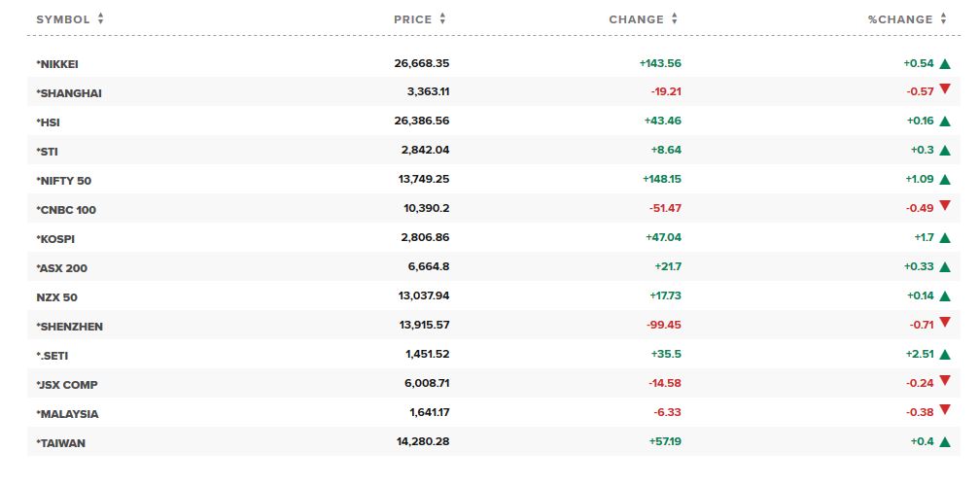Click green up arrow in KOSPI row
980x486 pixels.
[945, 238]
